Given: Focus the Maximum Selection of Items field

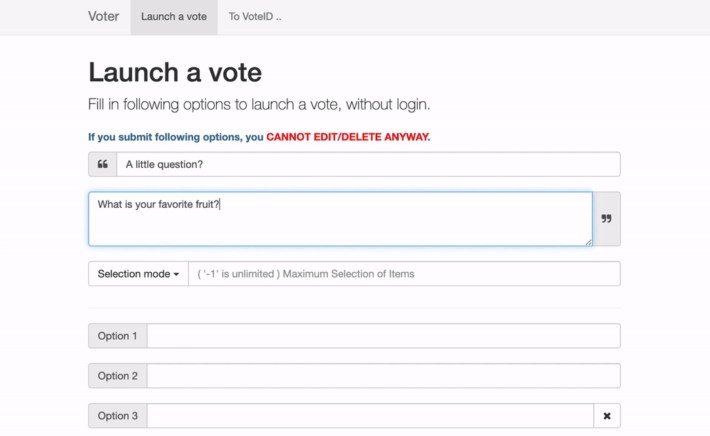Looking at the screenshot, I should pyautogui.click(x=403, y=274).
